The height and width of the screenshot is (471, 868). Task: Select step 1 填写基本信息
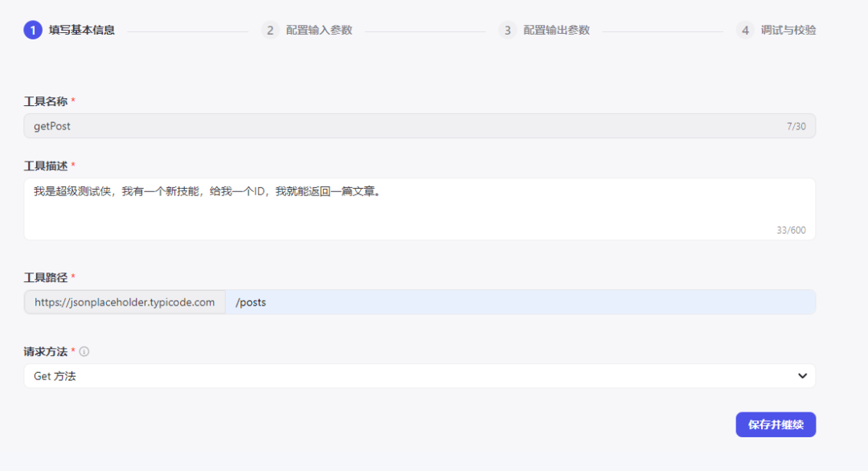pos(69,30)
